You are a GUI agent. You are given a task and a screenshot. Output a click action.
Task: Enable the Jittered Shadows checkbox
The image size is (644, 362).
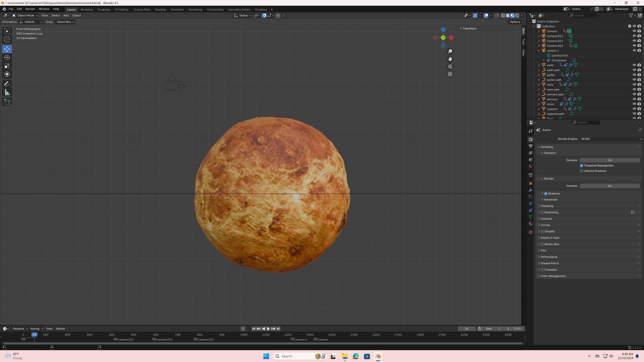(581, 171)
